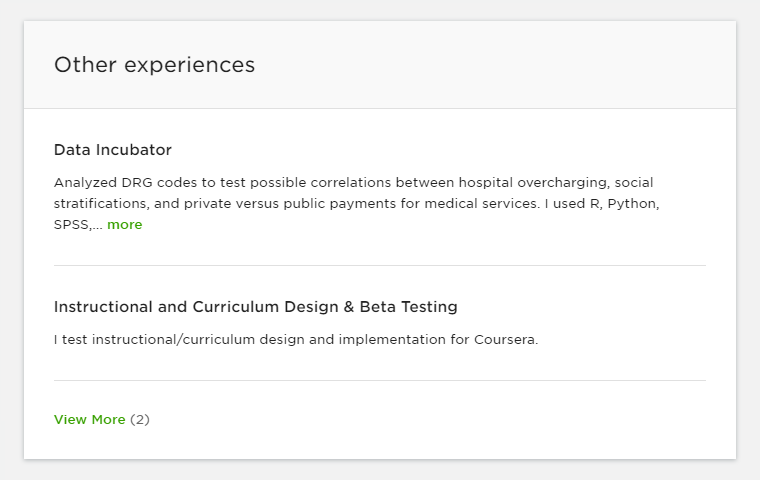Select the Data Incubator experience title
Screen dimensions: 760x480
point(113,150)
